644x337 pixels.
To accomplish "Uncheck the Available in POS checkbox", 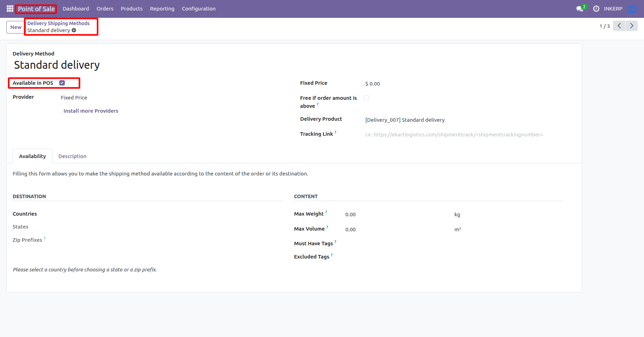I will click(x=62, y=83).
